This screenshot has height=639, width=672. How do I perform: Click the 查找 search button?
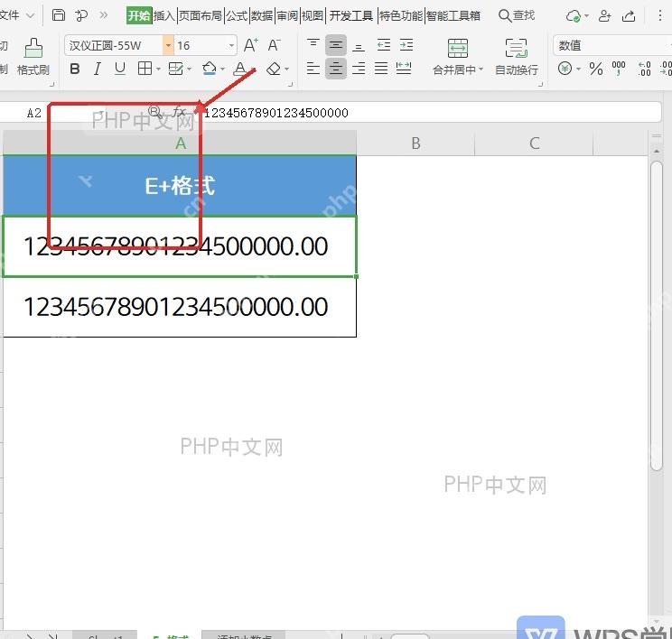click(x=517, y=16)
